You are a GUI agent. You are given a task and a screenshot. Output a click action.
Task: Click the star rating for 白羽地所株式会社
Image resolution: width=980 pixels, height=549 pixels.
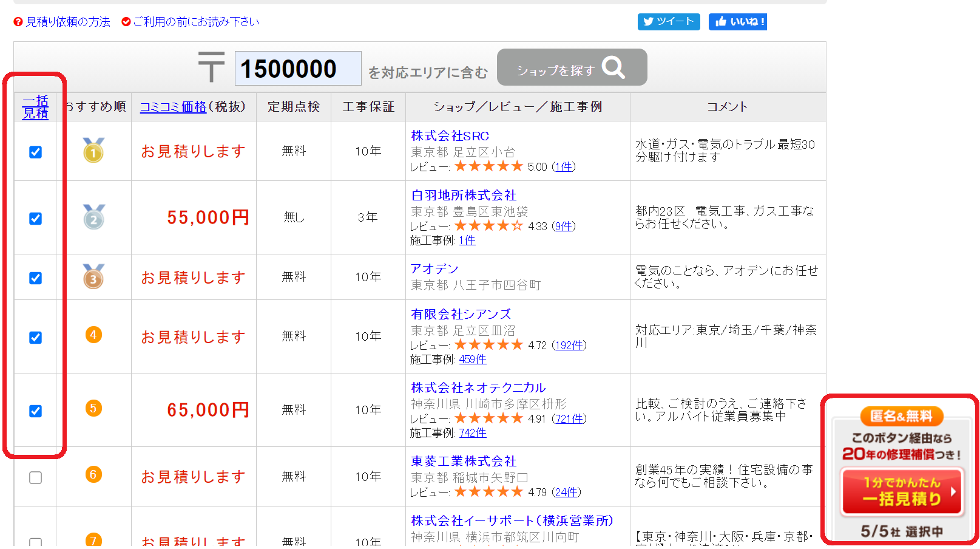pos(488,226)
